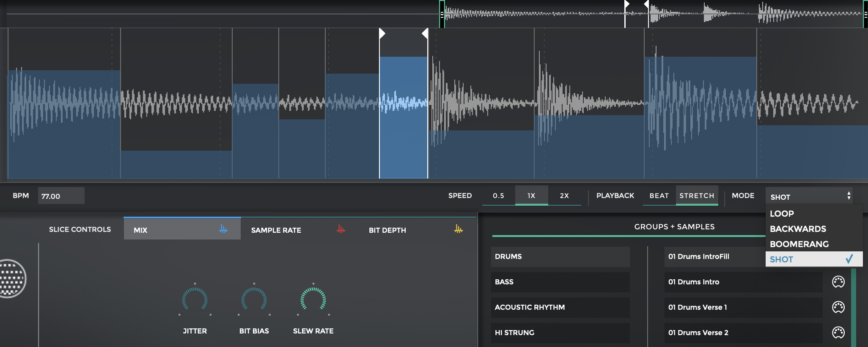Select the 01 Drums IntroFill sample

[x=715, y=256]
